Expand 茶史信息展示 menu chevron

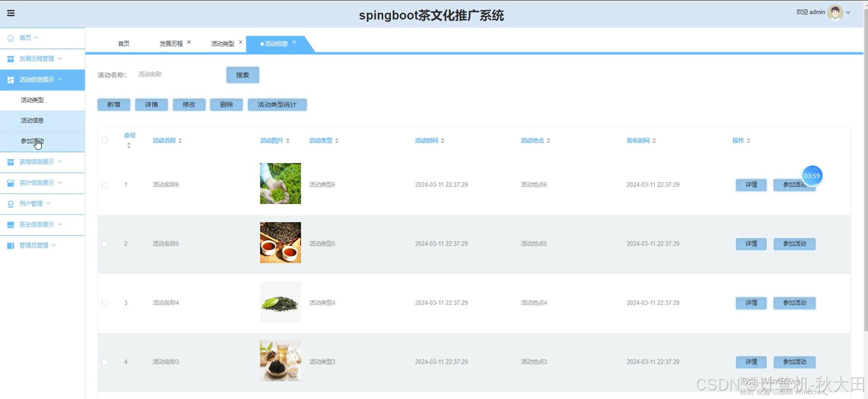[60, 224]
